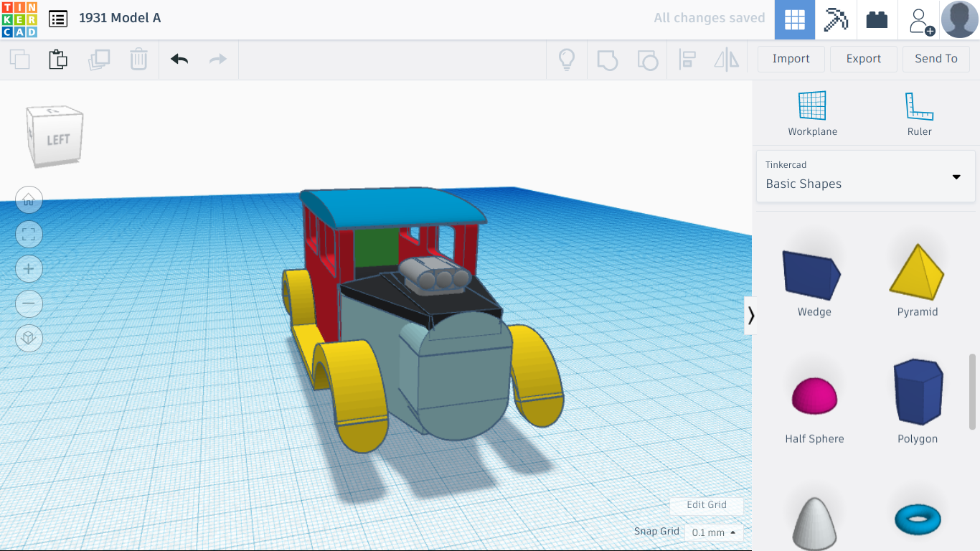Select the Mirror tool
The height and width of the screenshot is (551, 980).
pos(725,60)
